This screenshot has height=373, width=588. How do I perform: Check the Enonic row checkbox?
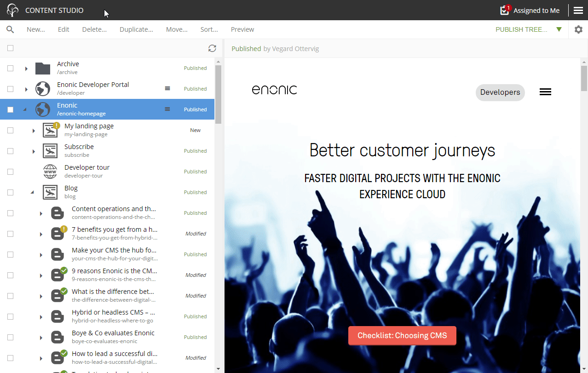(x=11, y=109)
